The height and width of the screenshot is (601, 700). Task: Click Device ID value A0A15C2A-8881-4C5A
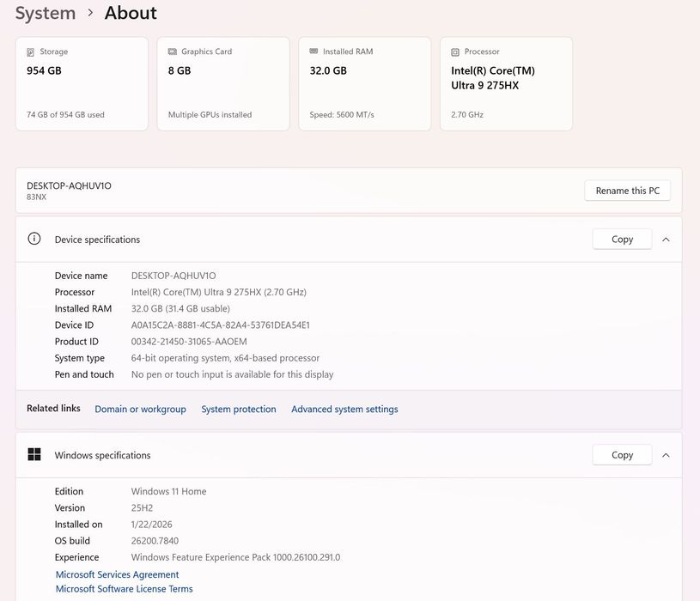pos(220,325)
